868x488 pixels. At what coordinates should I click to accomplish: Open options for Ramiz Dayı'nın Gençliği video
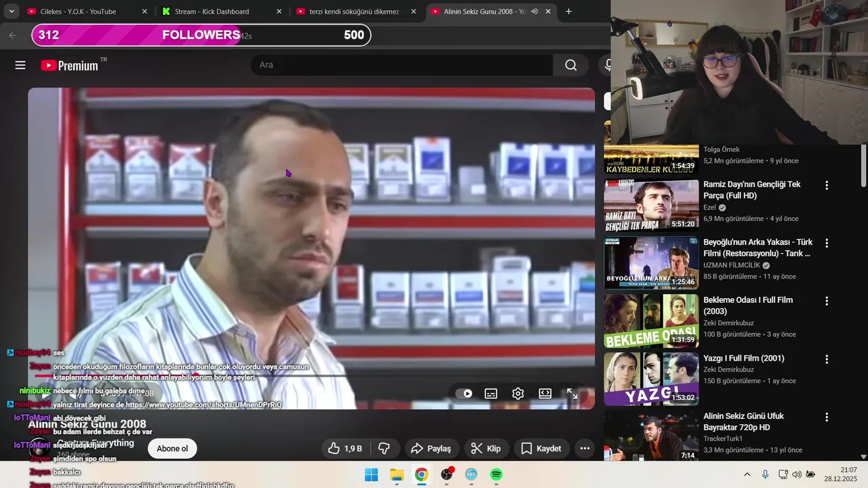pyautogui.click(x=826, y=185)
